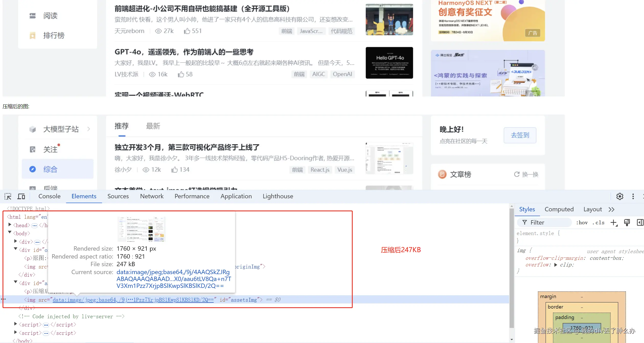
Task: Toggle the rendering emulations paintbrush icon
Action: (627, 223)
